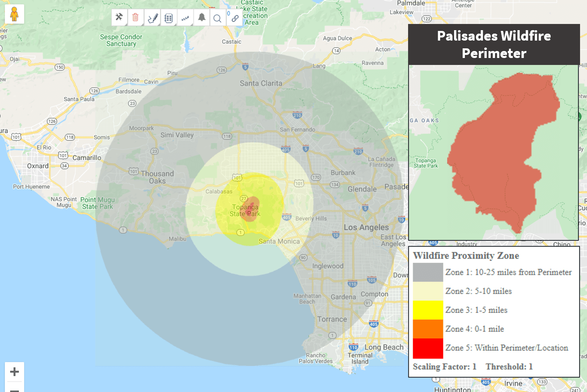
Task: Click the Santa Paula map label
Action: pos(79,99)
